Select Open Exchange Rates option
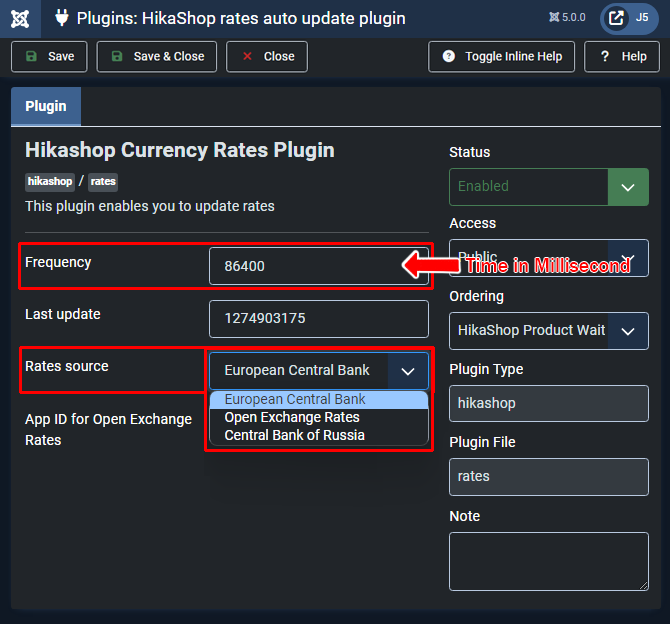This screenshot has height=624, width=670. tap(319, 418)
